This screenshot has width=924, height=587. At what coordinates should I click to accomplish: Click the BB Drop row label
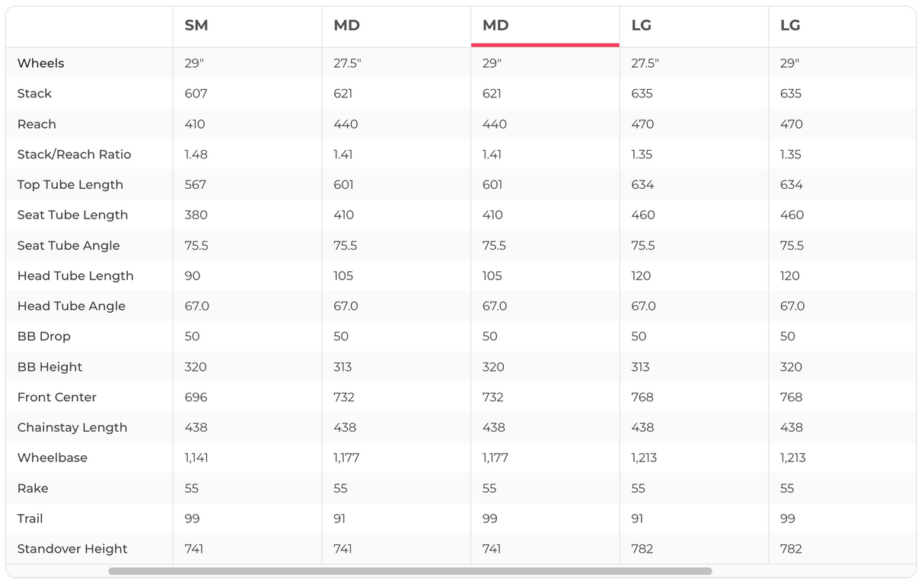coord(44,337)
